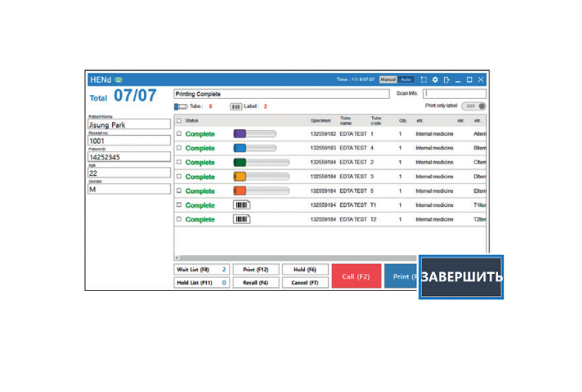This screenshot has height=392, width=582.
Task: Click the Total 07/07 counter
Action: [123, 96]
